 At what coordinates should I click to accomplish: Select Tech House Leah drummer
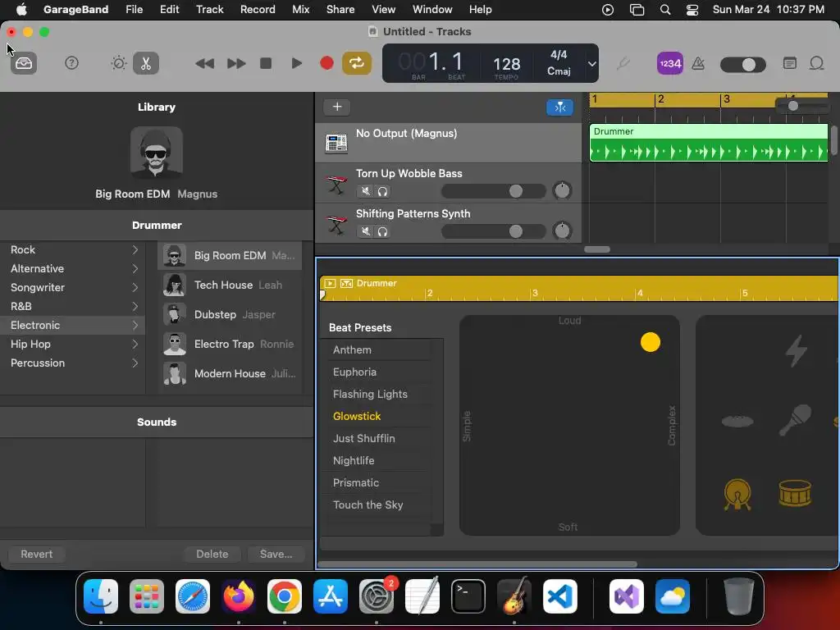(230, 285)
